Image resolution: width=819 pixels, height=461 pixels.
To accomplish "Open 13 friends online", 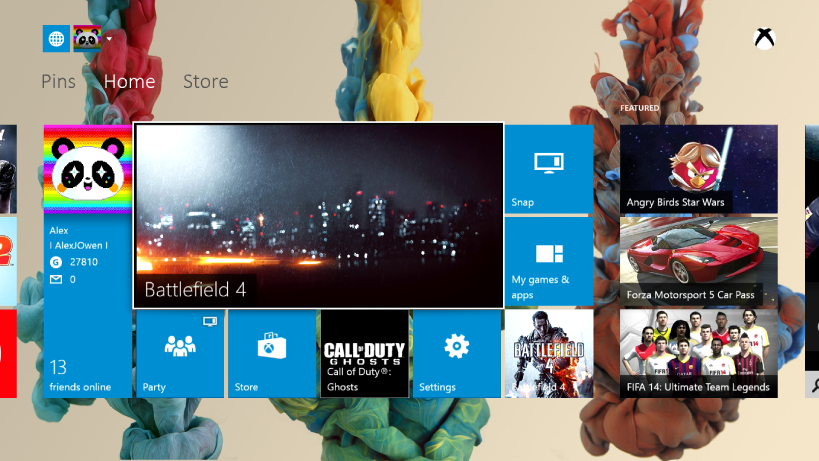I will pos(80,375).
